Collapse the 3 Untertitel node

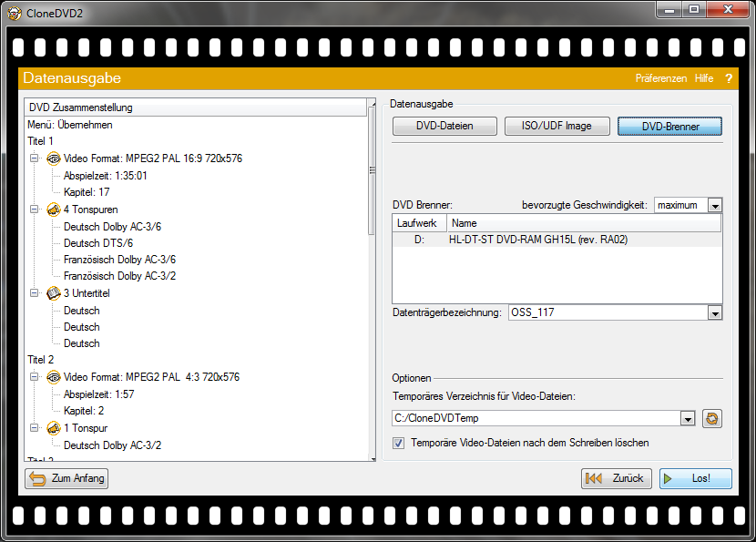[x=35, y=293]
